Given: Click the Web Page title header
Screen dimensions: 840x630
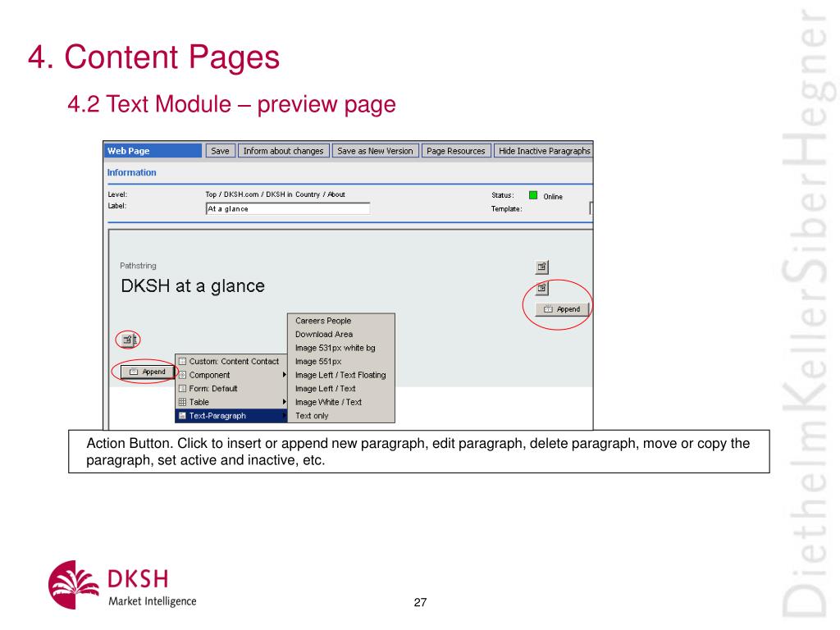Looking at the screenshot, I should (153, 151).
